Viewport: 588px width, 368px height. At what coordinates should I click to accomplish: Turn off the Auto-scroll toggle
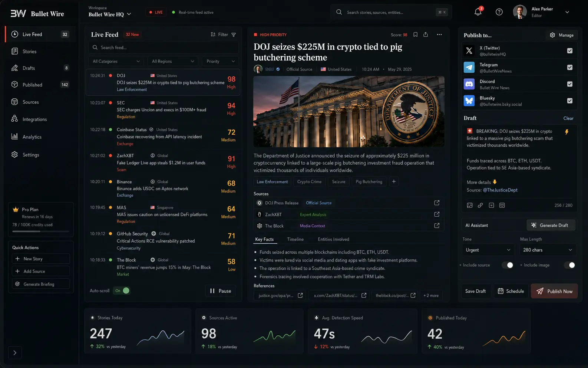coord(122,291)
